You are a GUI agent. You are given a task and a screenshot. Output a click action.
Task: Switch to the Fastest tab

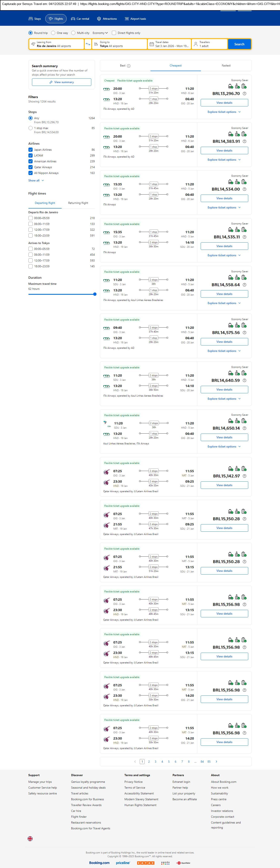click(226, 66)
